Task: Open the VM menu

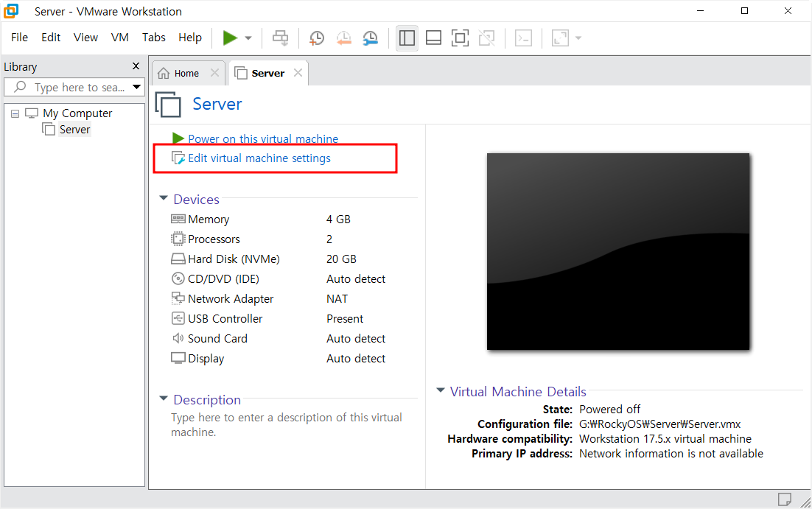Action: tap(119, 38)
